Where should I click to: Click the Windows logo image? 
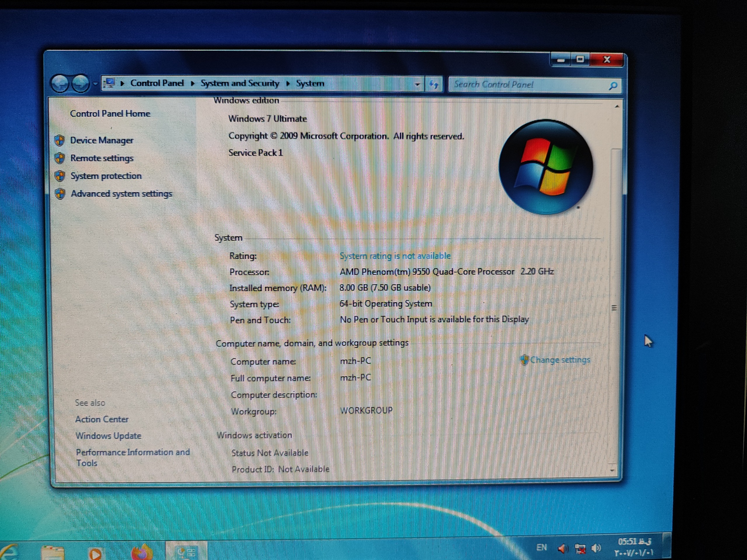[x=546, y=167]
